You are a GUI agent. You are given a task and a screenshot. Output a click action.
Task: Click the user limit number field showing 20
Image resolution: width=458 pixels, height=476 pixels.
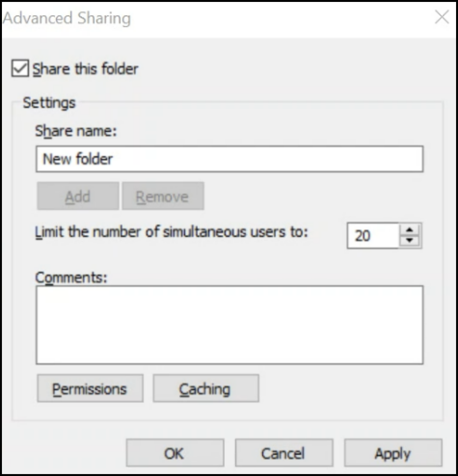(372, 235)
